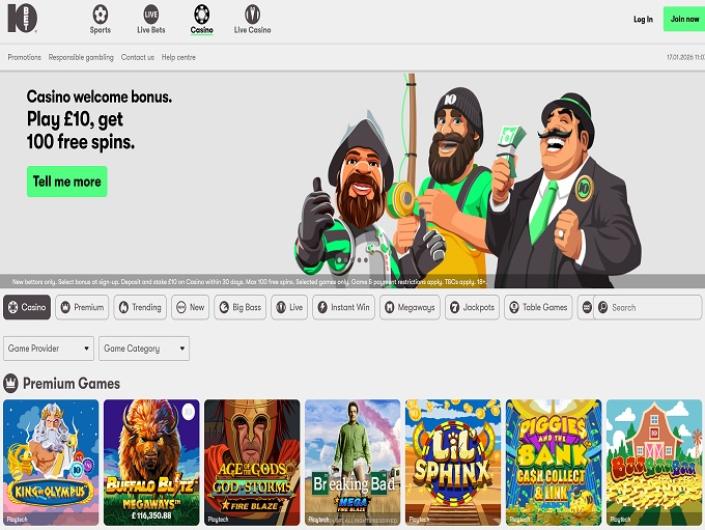
Task: Open the Casino tab in header
Action: point(202,18)
